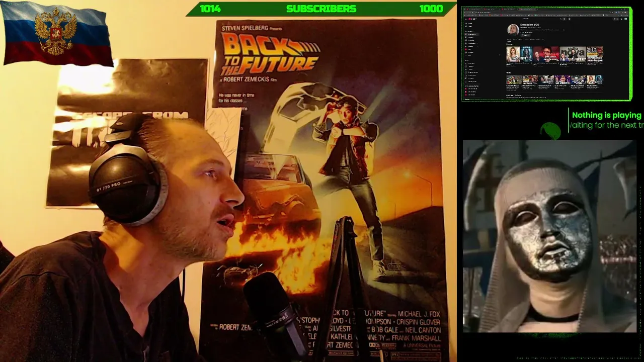Screen dimensions: 644x362
Task: Click the YouTube search box
Action: pyautogui.click(x=541, y=19)
